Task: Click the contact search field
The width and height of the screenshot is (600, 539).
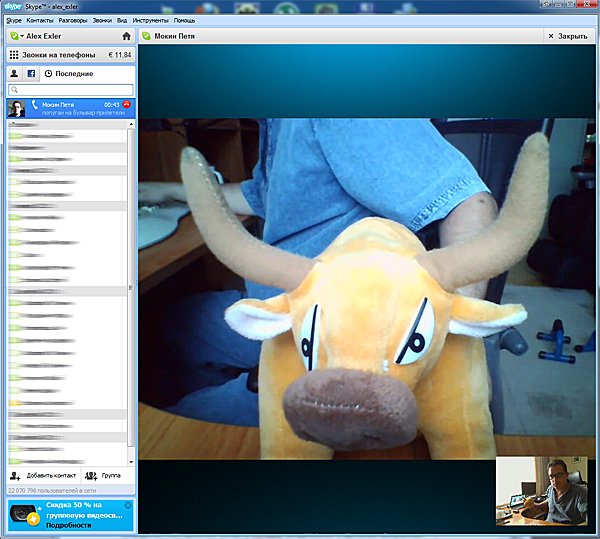Action: [x=70, y=90]
